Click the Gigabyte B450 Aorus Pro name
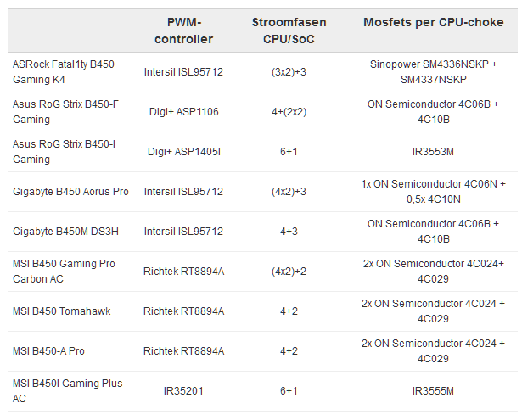This screenshot has height=420, width=522. point(70,192)
